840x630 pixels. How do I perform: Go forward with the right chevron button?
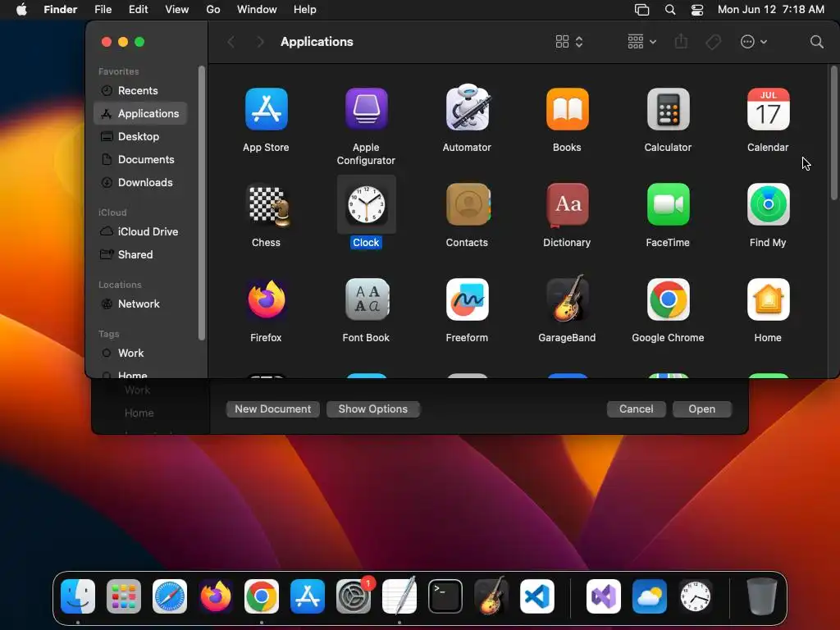pyautogui.click(x=260, y=42)
